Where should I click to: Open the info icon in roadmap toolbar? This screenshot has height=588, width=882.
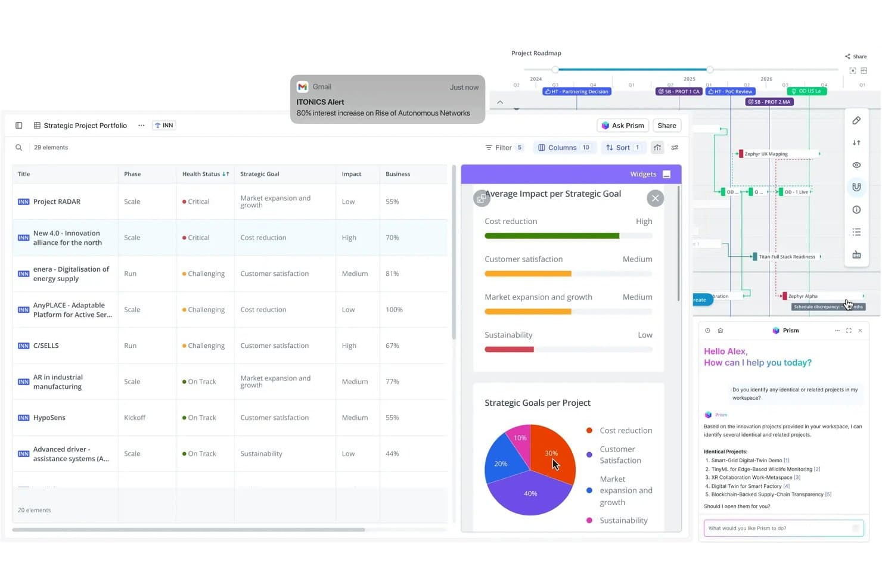pyautogui.click(x=856, y=210)
